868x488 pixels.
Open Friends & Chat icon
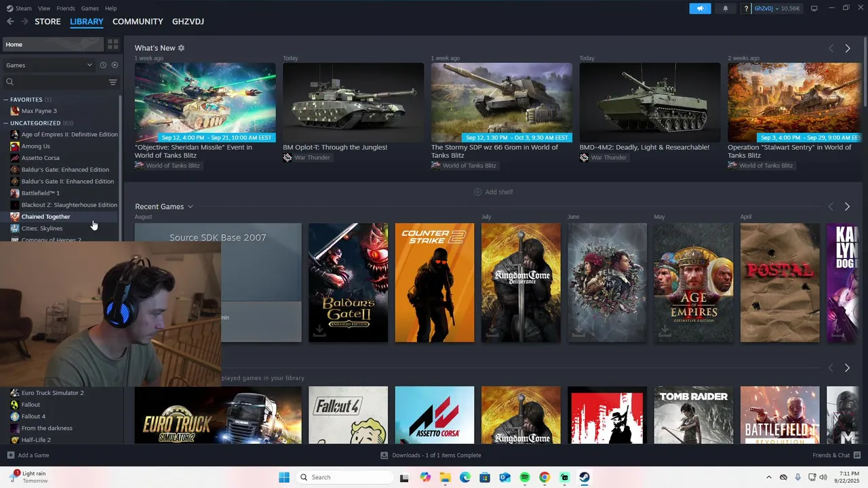point(857,455)
